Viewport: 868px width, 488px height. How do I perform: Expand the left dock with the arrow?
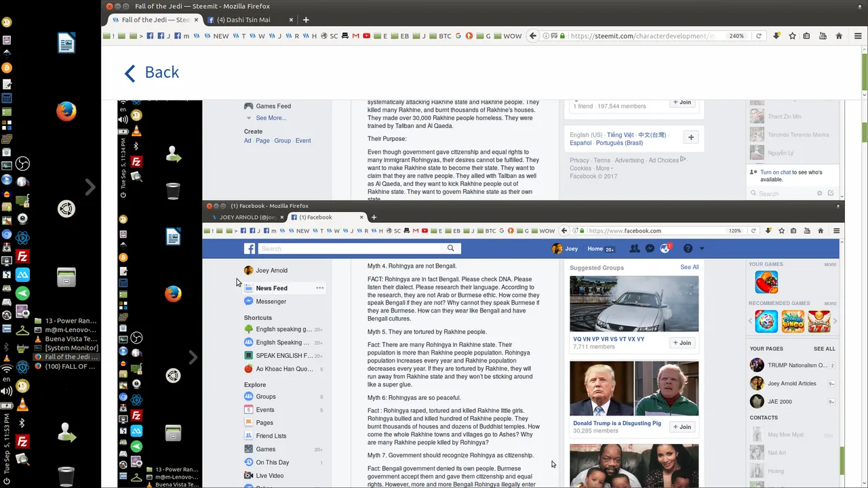point(90,187)
